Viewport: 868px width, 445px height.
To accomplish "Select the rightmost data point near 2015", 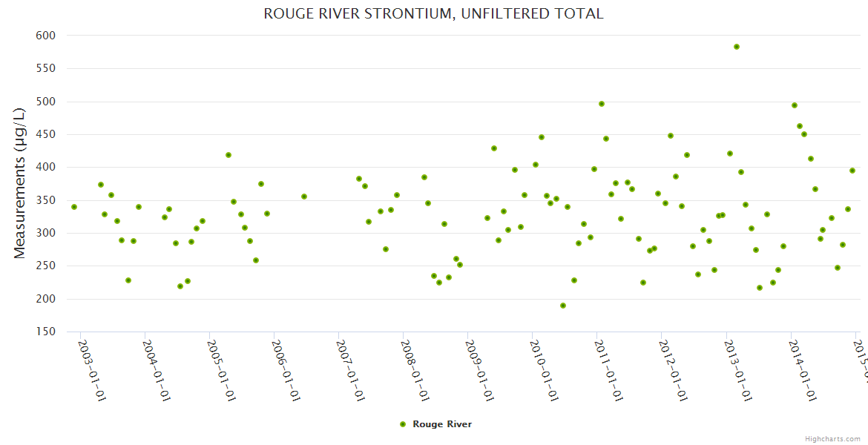I will 852,171.
